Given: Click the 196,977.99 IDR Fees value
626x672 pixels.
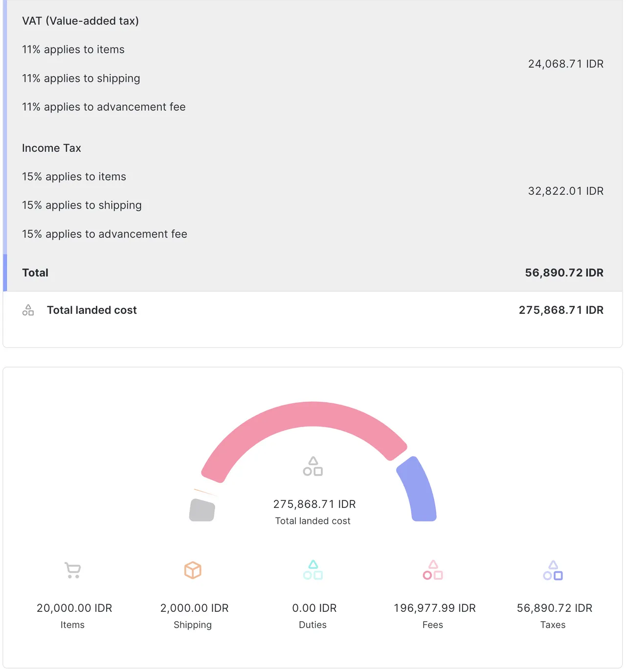Looking at the screenshot, I should click(x=434, y=608).
